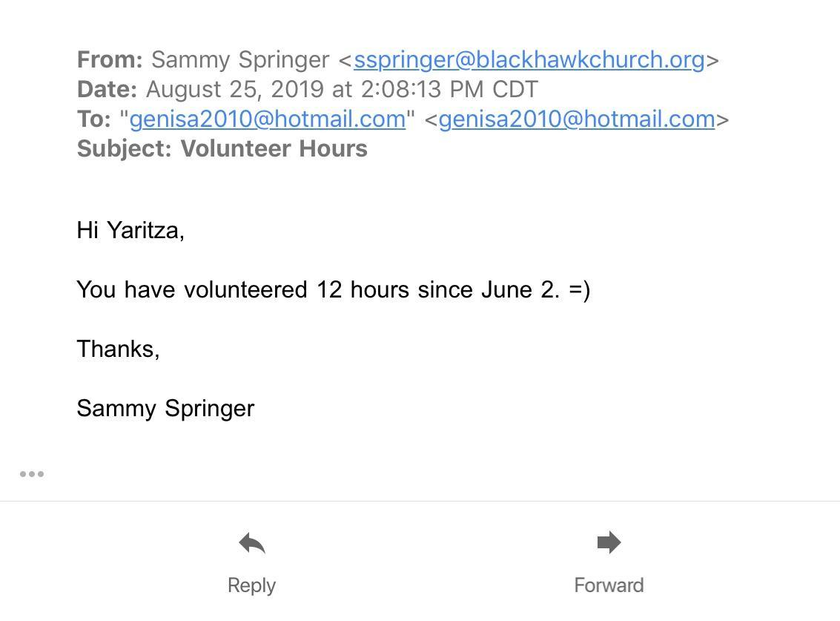Expand trimmed content with three dots
The width and height of the screenshot is (840, 621).
click(x=32, y=474)
